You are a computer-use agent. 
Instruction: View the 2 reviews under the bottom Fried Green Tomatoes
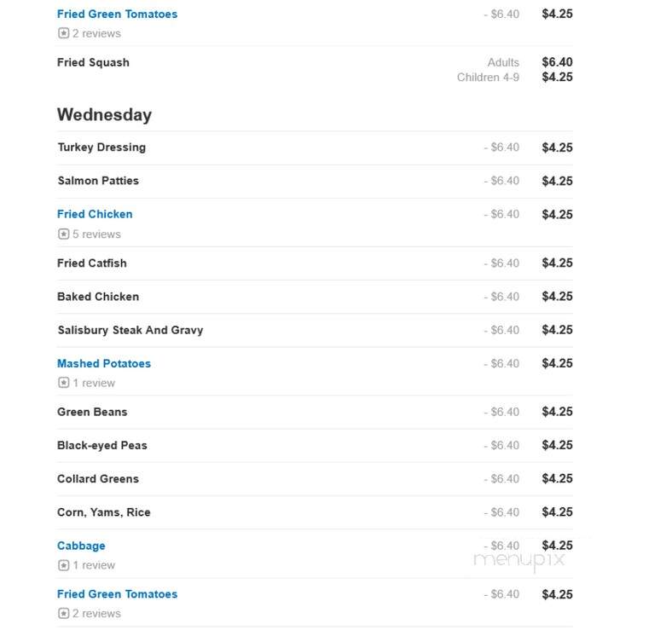[97, 614]
